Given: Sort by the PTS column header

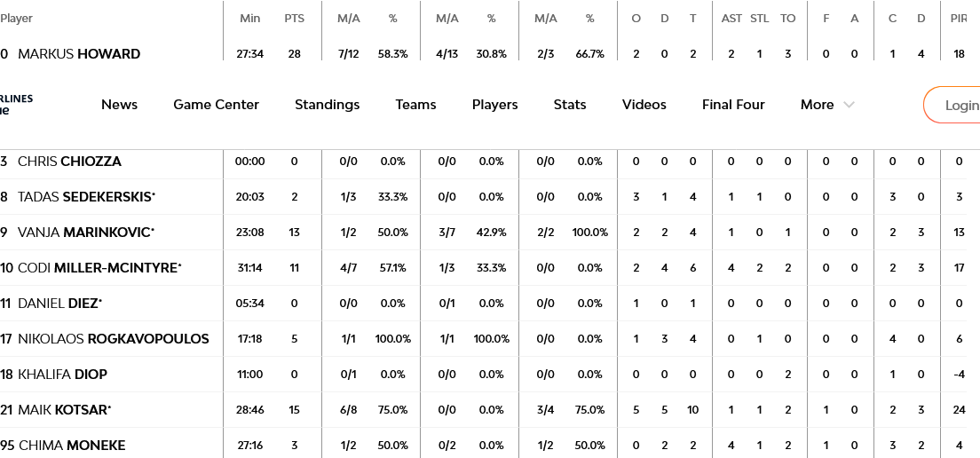Looking at the screenshot, I should (294, 19).
